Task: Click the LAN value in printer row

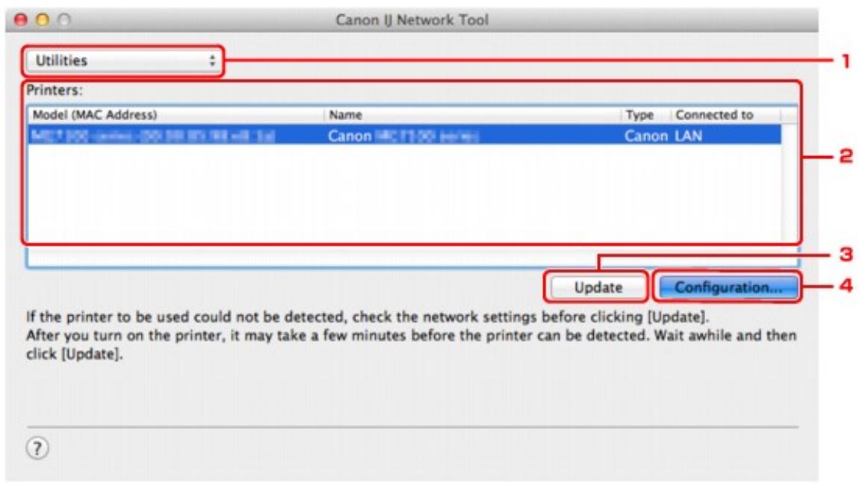Action: (x=688, y=136)
